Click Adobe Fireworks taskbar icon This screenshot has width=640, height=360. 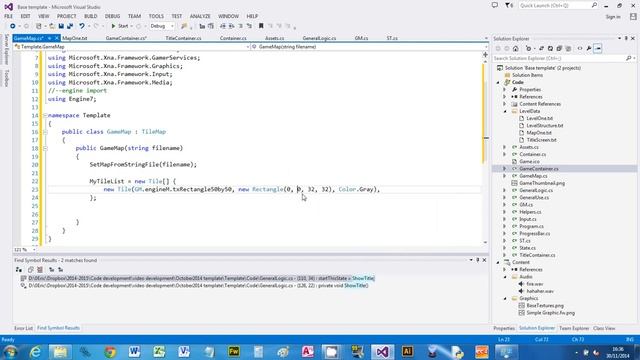[234, 352]
